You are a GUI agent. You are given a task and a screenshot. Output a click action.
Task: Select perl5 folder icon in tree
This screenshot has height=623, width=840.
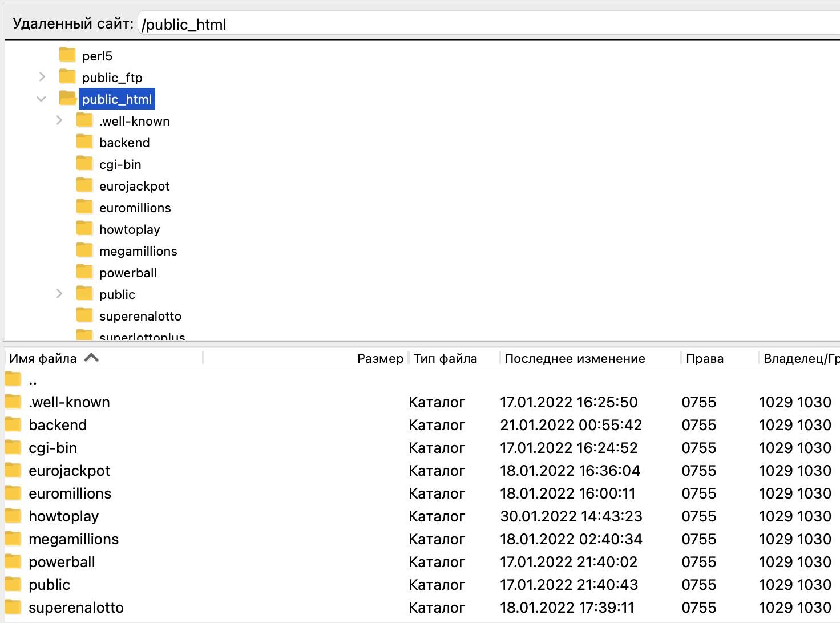67,55
